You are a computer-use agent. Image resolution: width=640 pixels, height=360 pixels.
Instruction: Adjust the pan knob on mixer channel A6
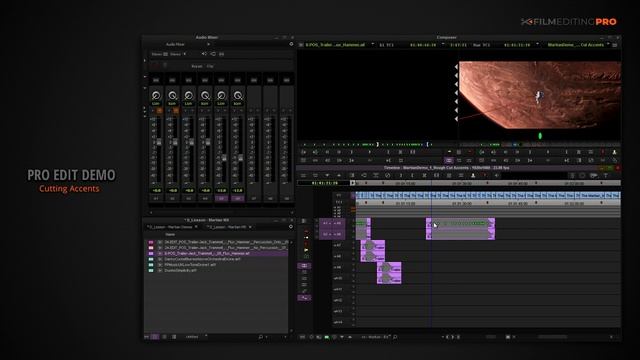pos(238,96)
